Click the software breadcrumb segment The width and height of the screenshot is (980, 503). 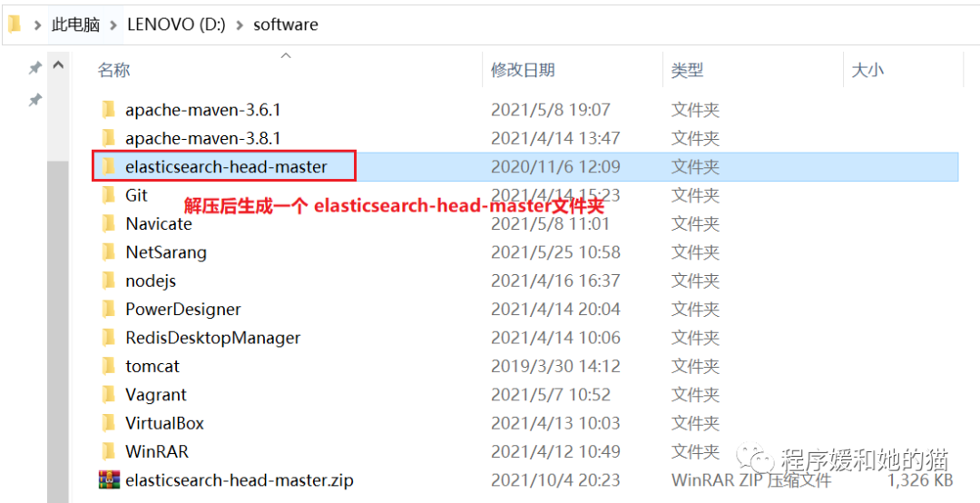point(286,25)
